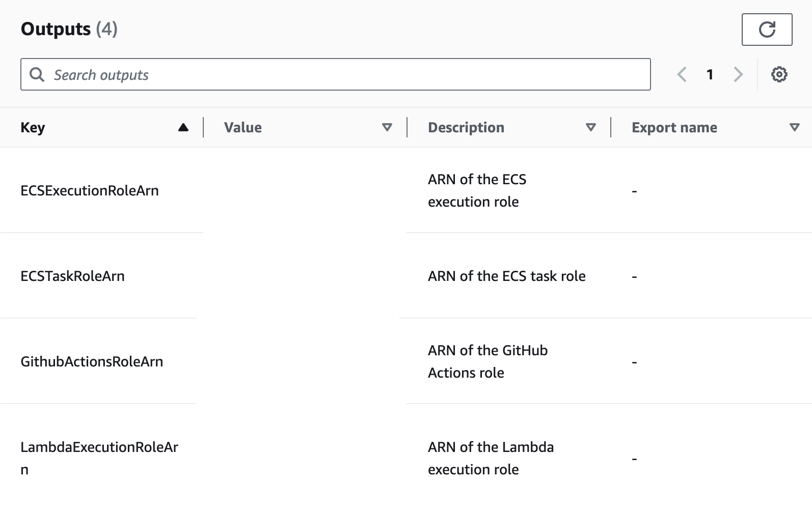Focus the Search outputs field

pyautogui.click(x=335, y=74)
